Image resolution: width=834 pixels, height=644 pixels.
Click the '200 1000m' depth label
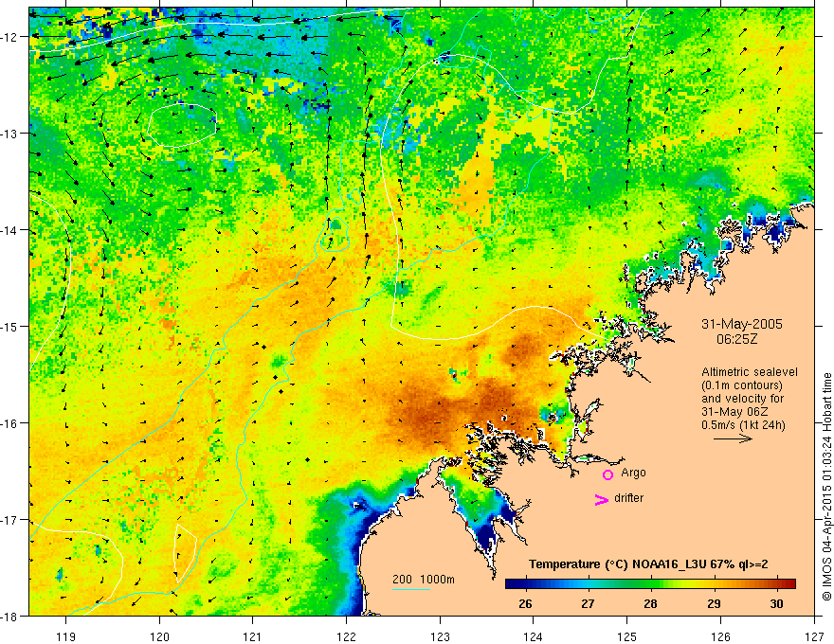click(x=424, y=580)
